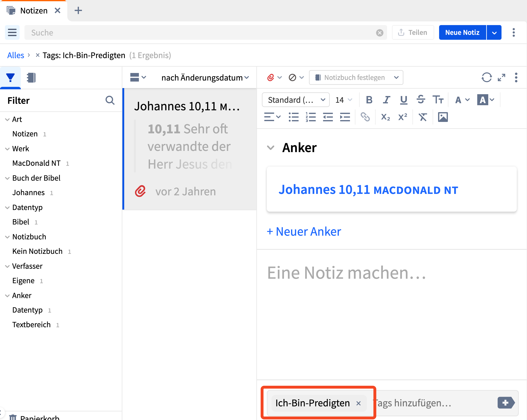This screenshot has height=420, width=527.
Task: Click the Neue Notiz button
Action: coord(462,32)
